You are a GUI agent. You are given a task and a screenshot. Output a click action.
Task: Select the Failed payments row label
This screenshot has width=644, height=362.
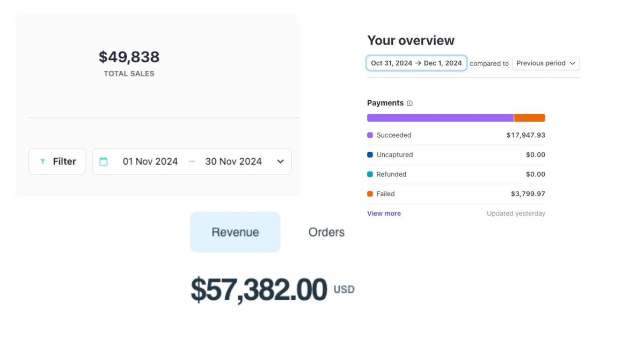tap(386, 194)
